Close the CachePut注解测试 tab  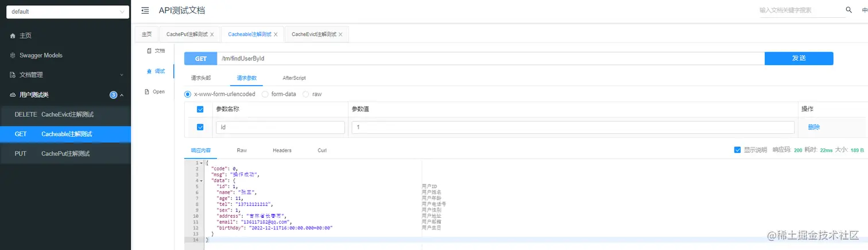212,34
